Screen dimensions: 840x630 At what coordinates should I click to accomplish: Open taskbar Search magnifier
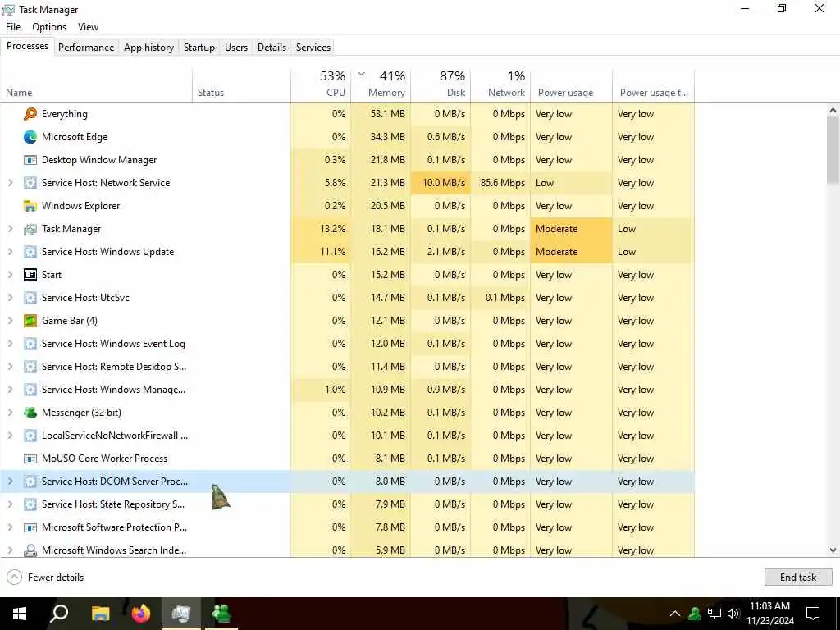(59, 614)
